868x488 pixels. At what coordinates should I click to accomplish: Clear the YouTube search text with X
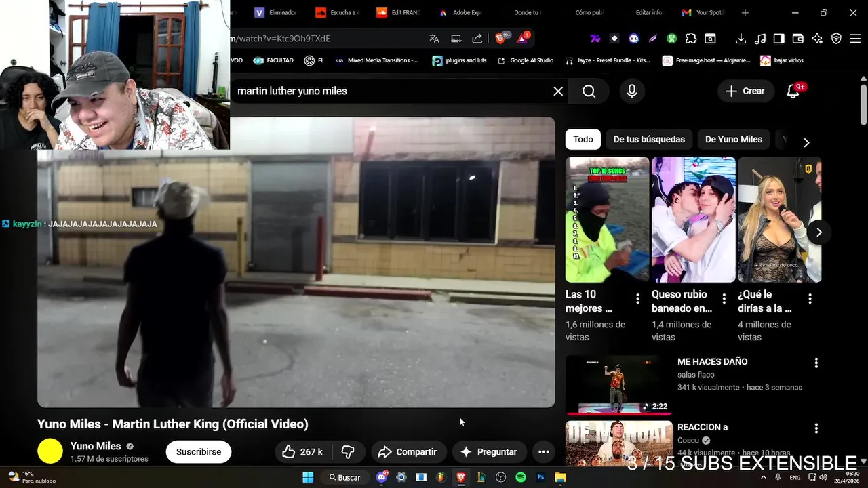click(x=558, y=91)
